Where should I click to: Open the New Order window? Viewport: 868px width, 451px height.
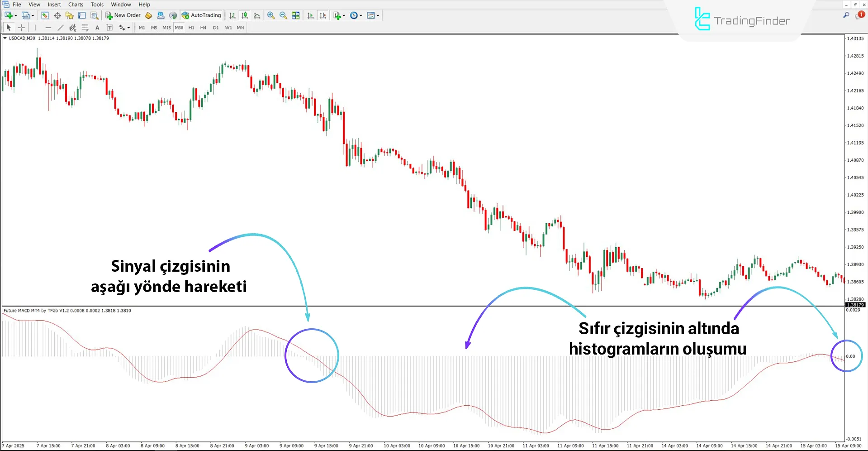pos(123,15)
